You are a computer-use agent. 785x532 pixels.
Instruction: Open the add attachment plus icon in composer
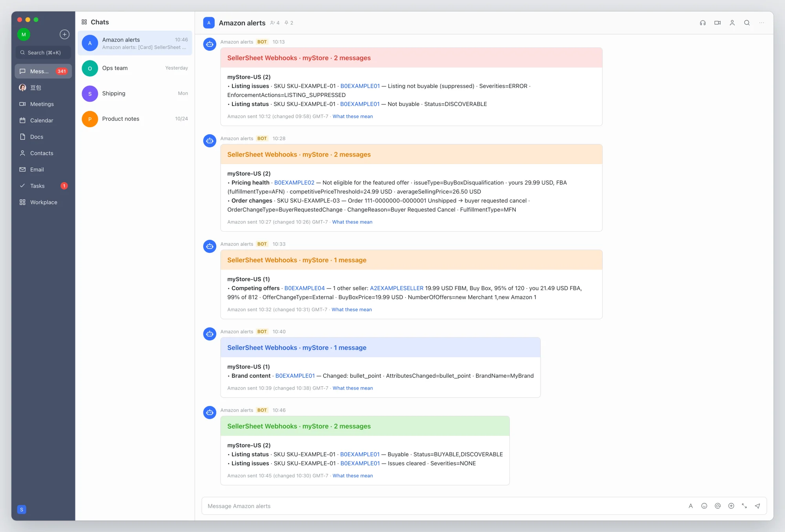[731, 506]
